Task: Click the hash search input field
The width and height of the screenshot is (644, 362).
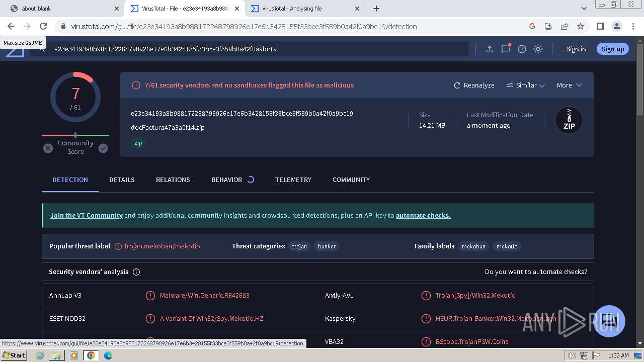Action: click(249, 49)
